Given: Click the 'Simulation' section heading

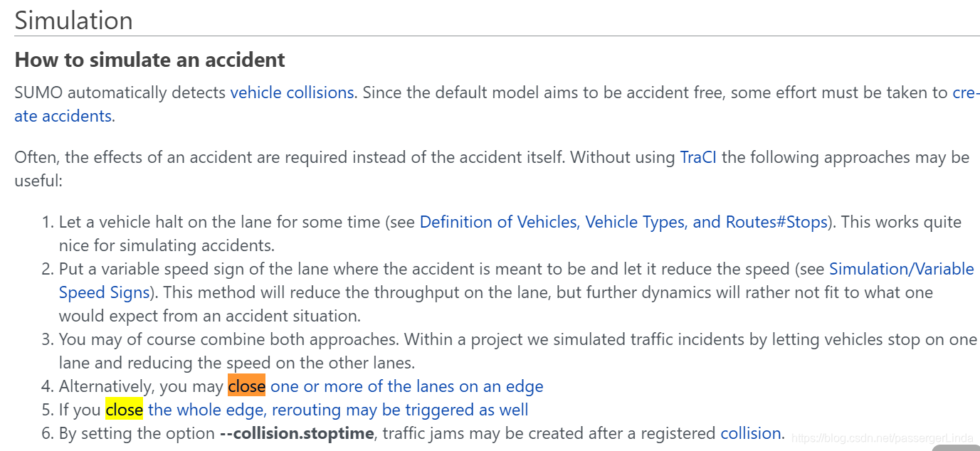Looking at the screenshot, I should [74, 20].
